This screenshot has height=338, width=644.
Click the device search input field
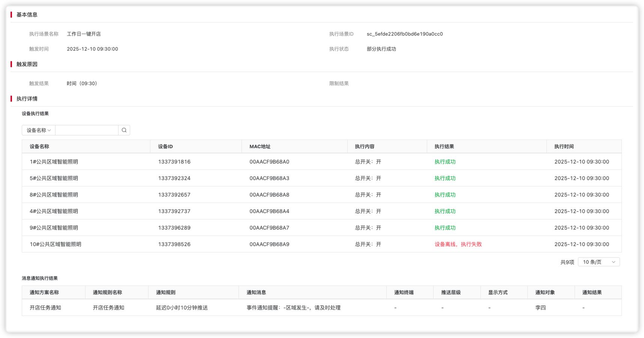87,130
